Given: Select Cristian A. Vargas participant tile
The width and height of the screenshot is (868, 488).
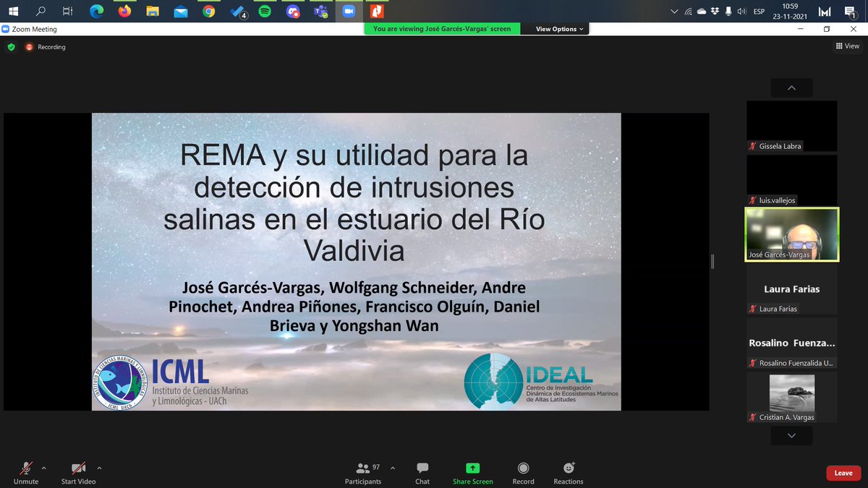Looking at the screenshot, I should pos(791,397).
